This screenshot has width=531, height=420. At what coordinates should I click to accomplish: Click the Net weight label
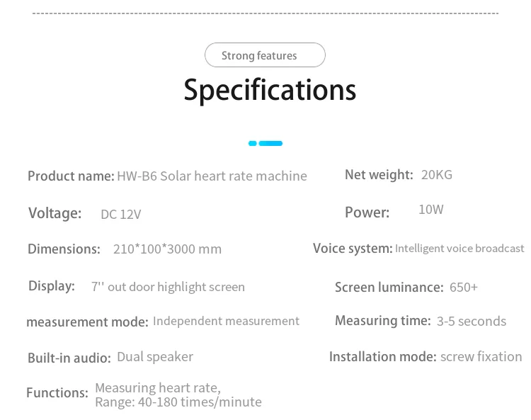[x=379, y=174]
